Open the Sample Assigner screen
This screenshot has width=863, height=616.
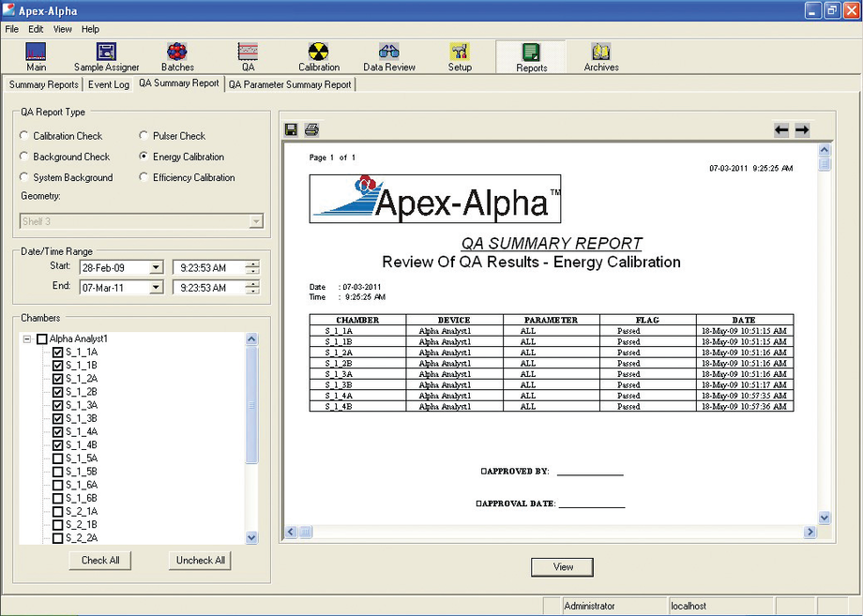click(106, 56)
